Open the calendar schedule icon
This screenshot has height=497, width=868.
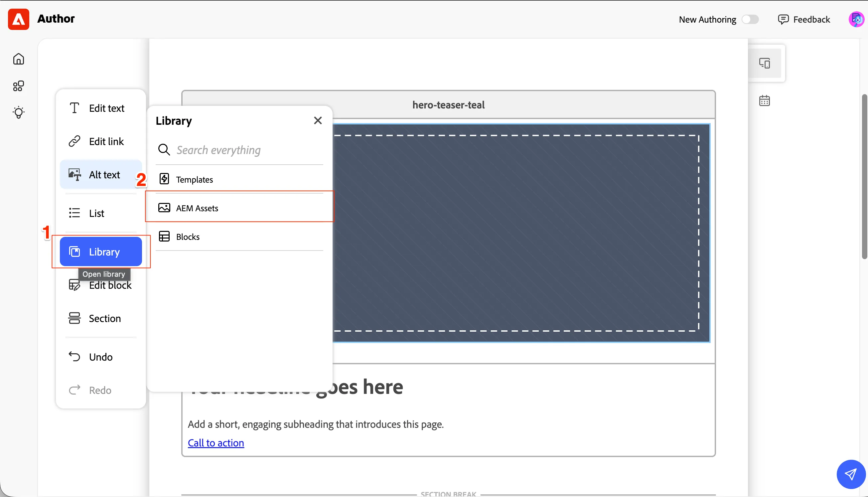click(764, 101)
